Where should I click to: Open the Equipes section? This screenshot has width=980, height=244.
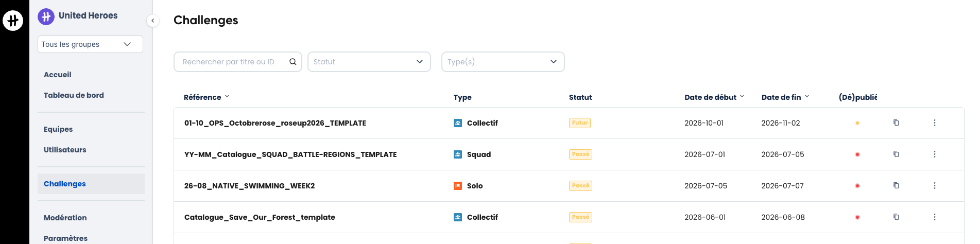click(x=58, y=129)
